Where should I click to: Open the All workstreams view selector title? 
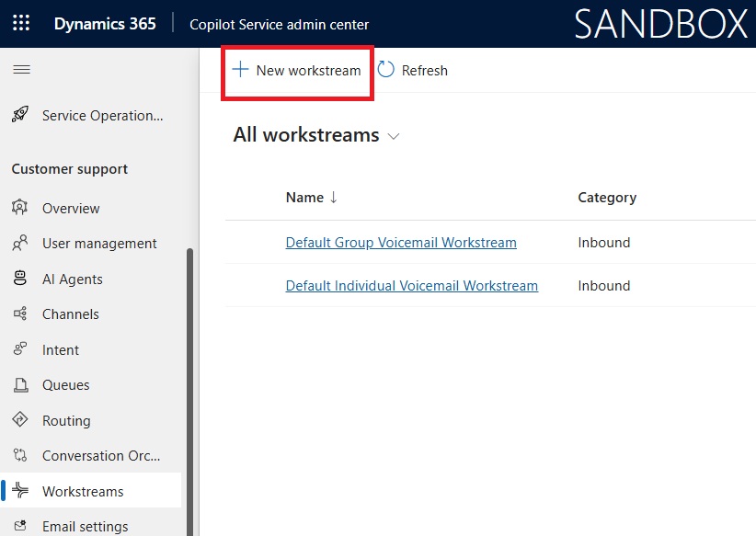pyautogui.click(x=306, y=134)
